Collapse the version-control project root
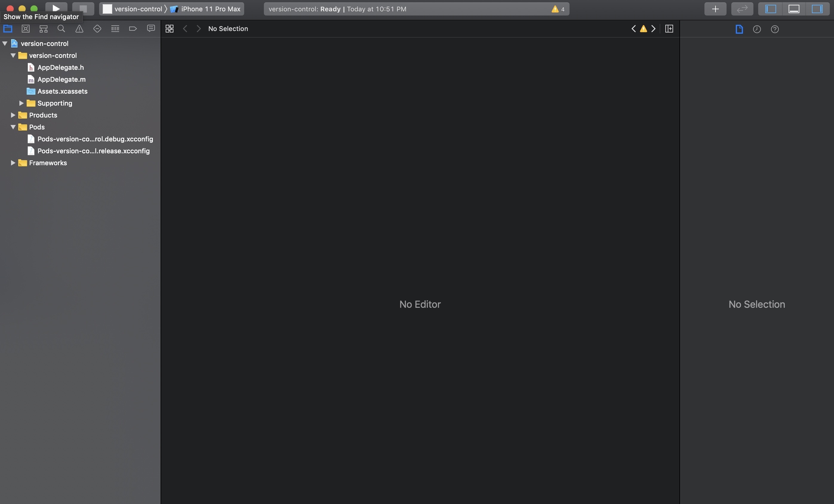Screen dimensions: 834x504 5,43
